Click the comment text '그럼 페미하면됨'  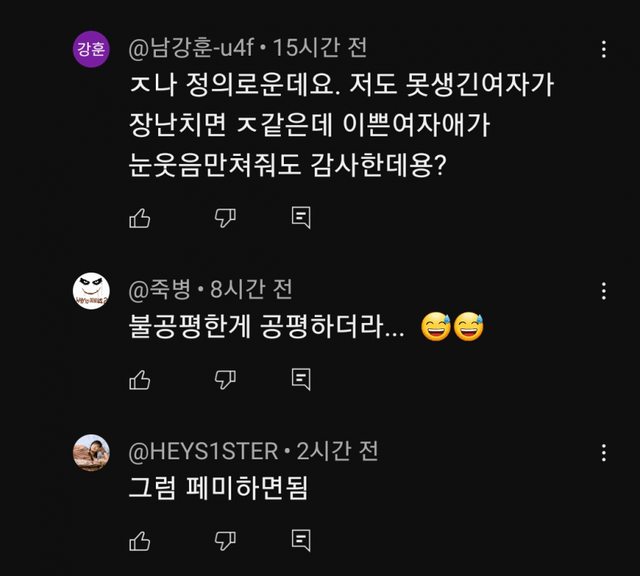click(218, 488)
